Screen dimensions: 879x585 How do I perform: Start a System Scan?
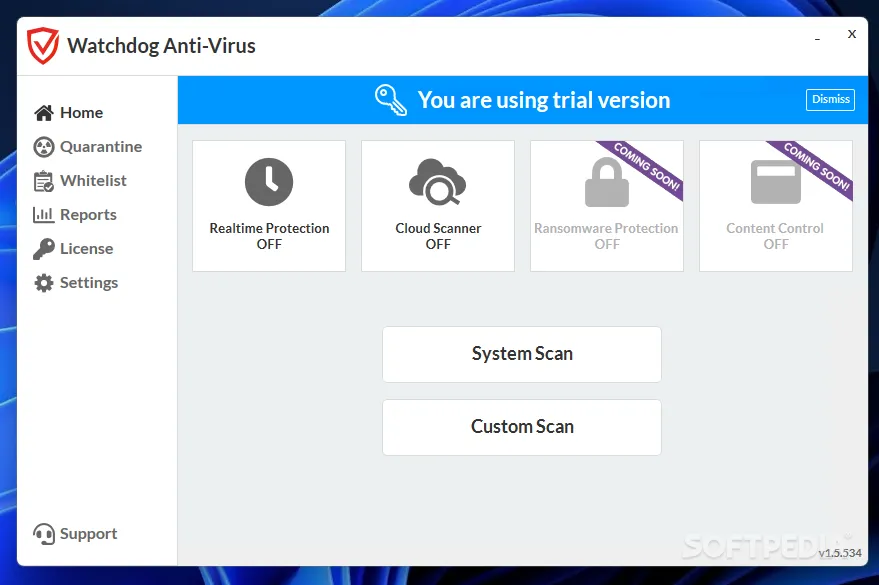[522, 354]
